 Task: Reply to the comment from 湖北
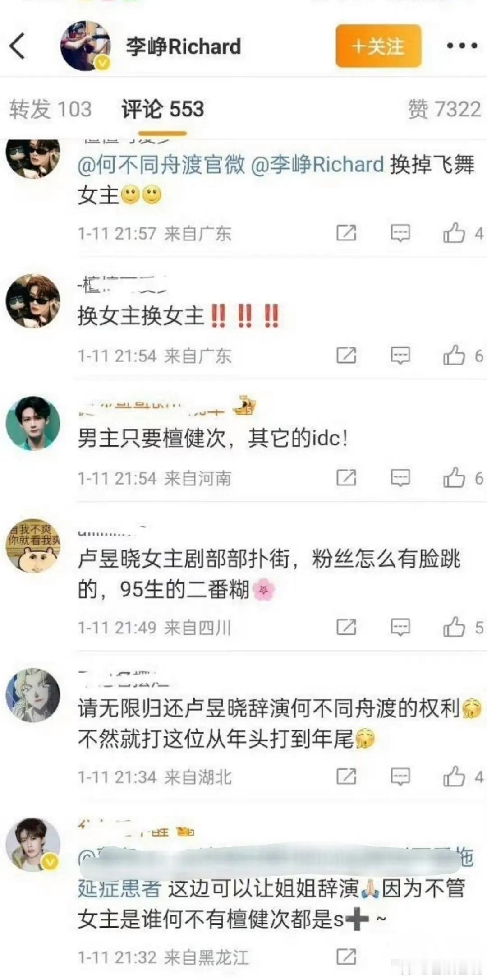pyautogui.click(x=400, y=777)
